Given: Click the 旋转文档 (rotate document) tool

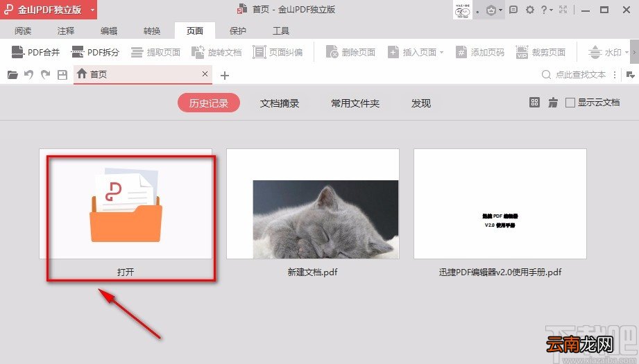Looking at the screenshot, I should [x=216, y=52].
